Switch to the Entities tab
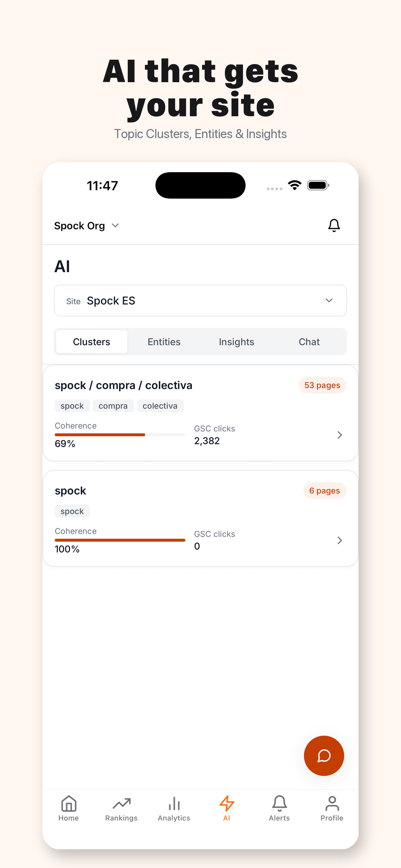The width and height of the screenshot is (401, 868). click(x=164, y=342)
